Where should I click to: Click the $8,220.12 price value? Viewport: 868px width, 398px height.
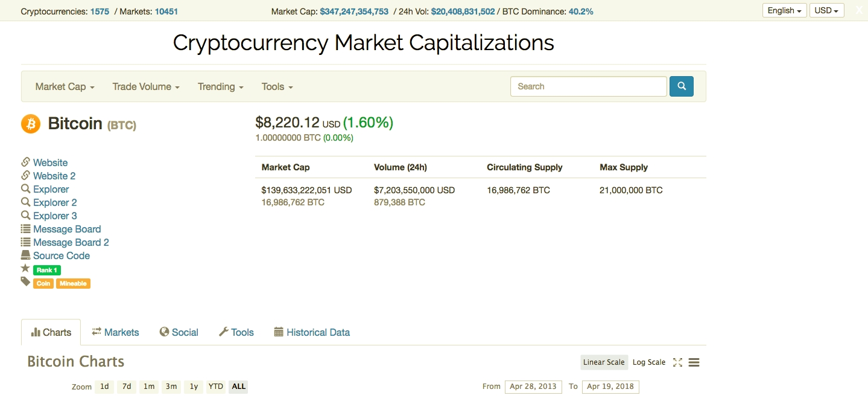(287, 123)
